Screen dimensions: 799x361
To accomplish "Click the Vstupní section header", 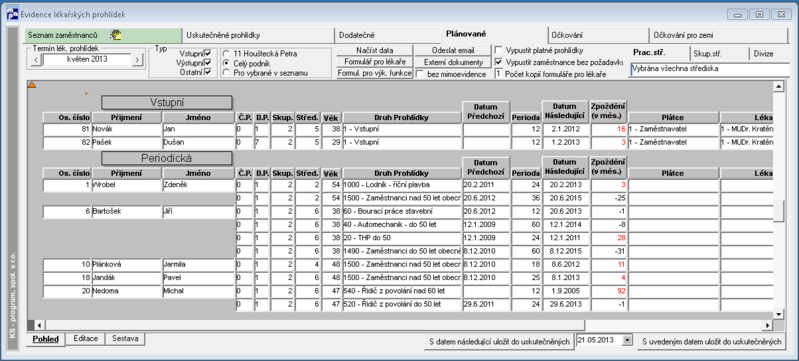I will coord(167,102).
